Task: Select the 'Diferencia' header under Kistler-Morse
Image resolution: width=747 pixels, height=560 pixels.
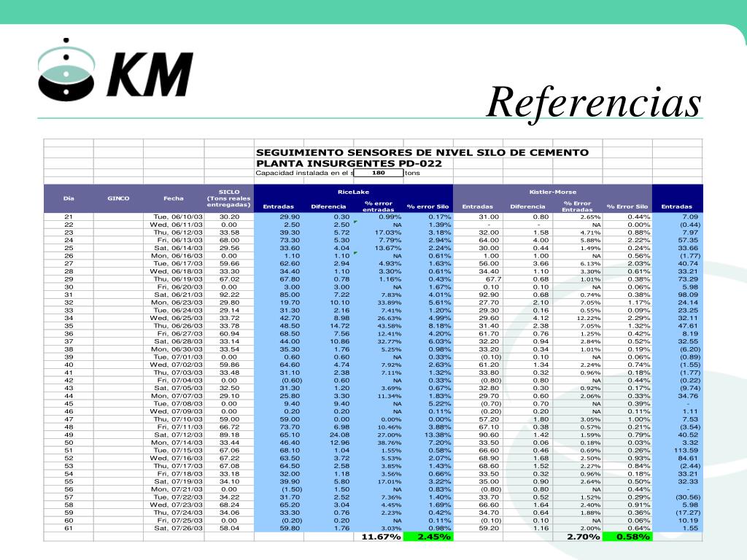Action: (527, 206)
